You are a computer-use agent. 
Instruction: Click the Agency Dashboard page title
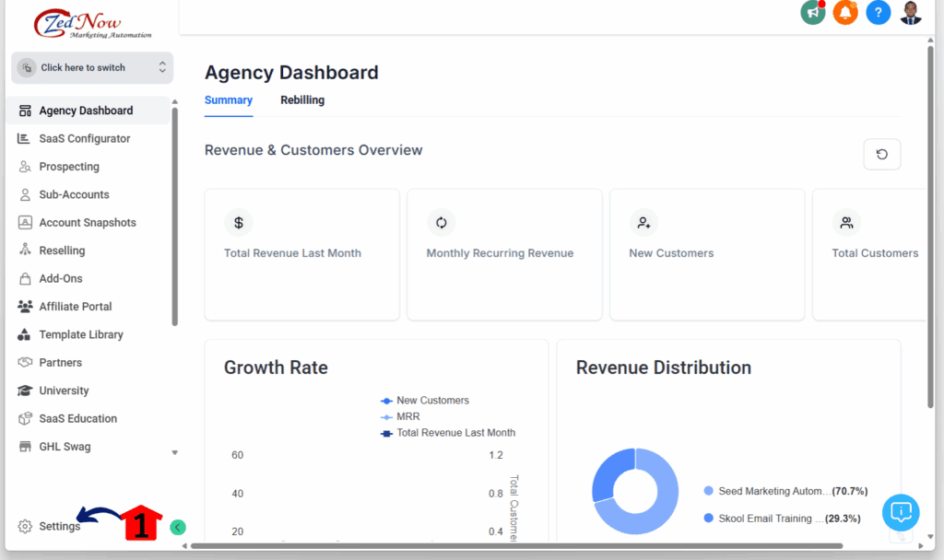tap(291, 73)
